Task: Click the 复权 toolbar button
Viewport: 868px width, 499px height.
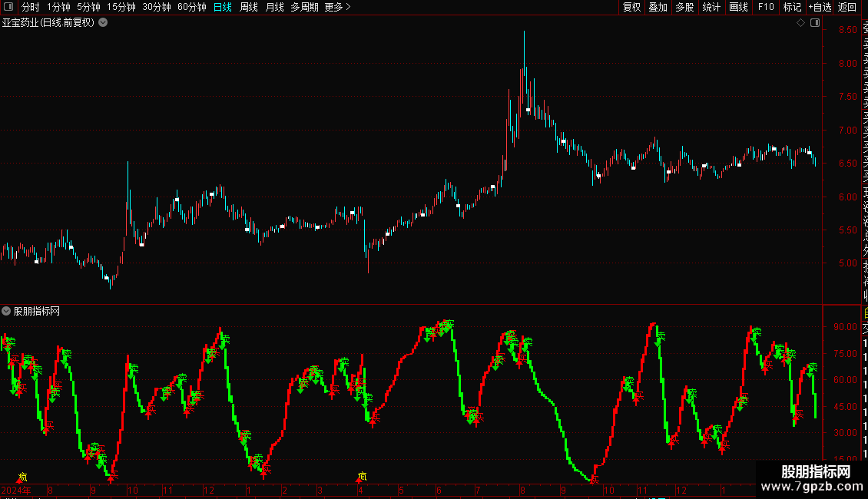Action: (631, 7)
